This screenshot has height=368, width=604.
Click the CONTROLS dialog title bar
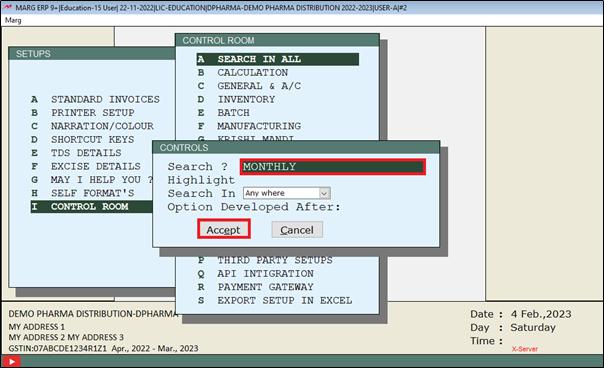(x=296, y=148)
